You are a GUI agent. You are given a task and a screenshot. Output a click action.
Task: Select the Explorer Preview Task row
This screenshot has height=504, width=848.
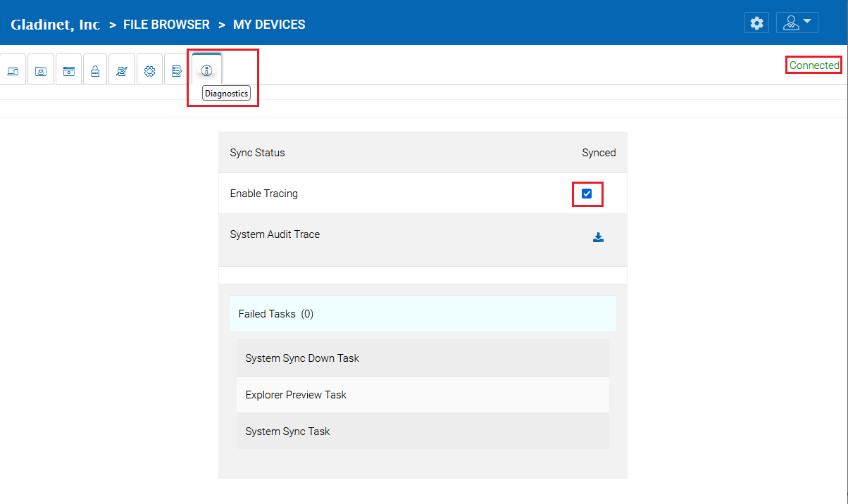(x=423, y=394)
